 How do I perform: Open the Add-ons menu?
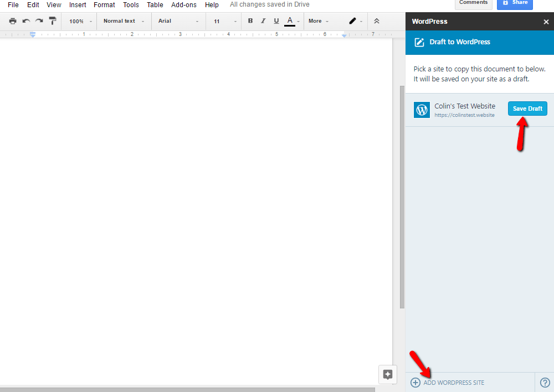coord(184,5)
